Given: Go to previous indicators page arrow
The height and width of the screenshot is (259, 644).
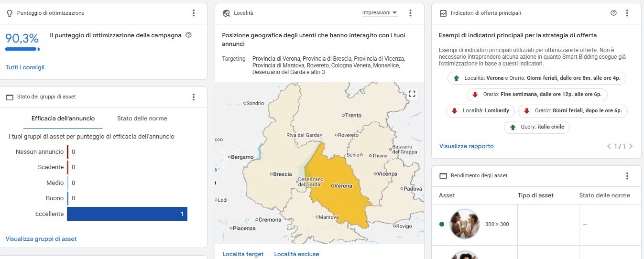Looking at the screenshot, I should (609, 147).
